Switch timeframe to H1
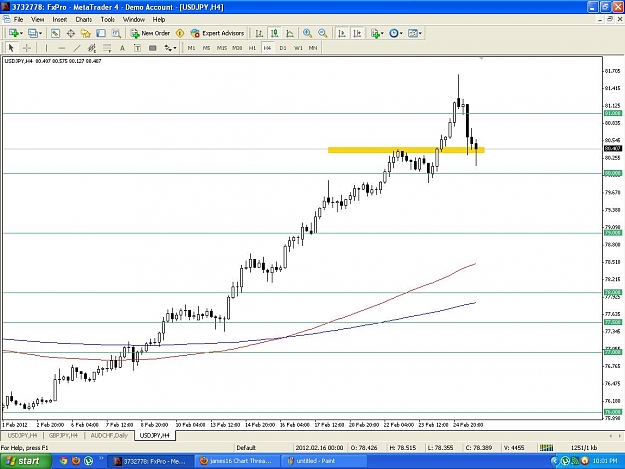Image resolution: width=625 pixels, height=469 pixels. (x=252, y=48)
